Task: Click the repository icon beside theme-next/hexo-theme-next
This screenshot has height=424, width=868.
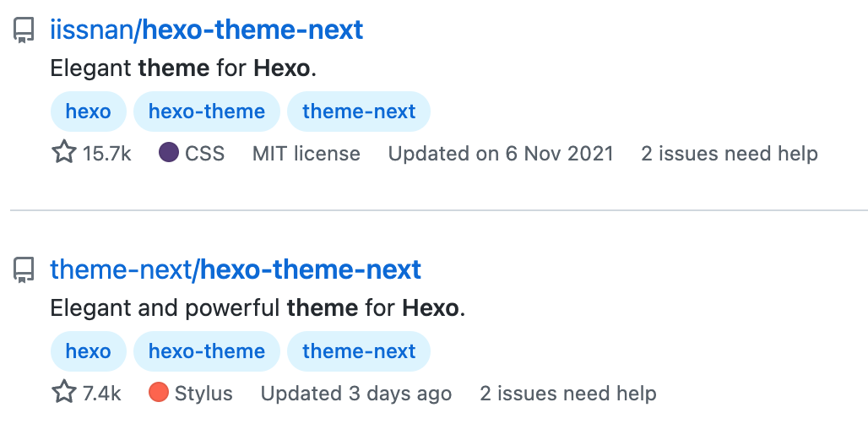Action: 24,271
